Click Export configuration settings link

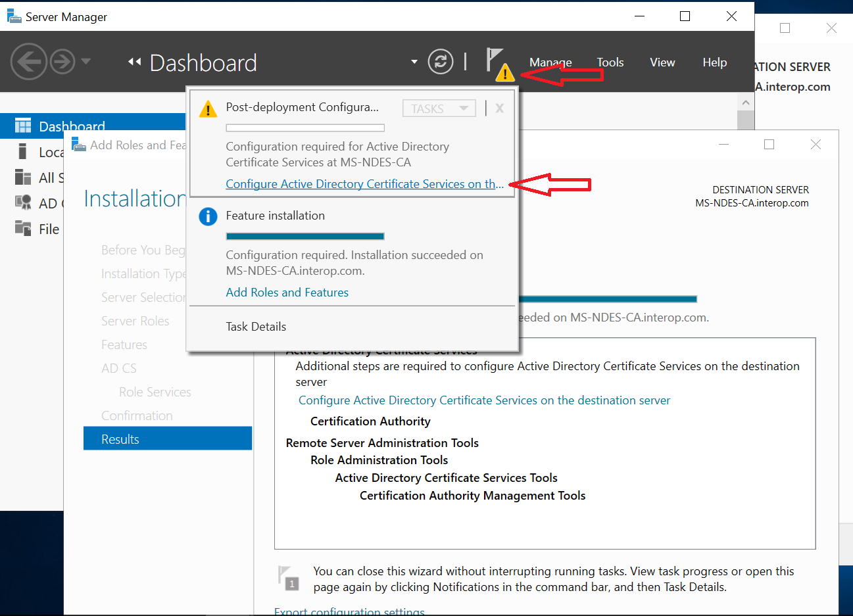(349, 611)
